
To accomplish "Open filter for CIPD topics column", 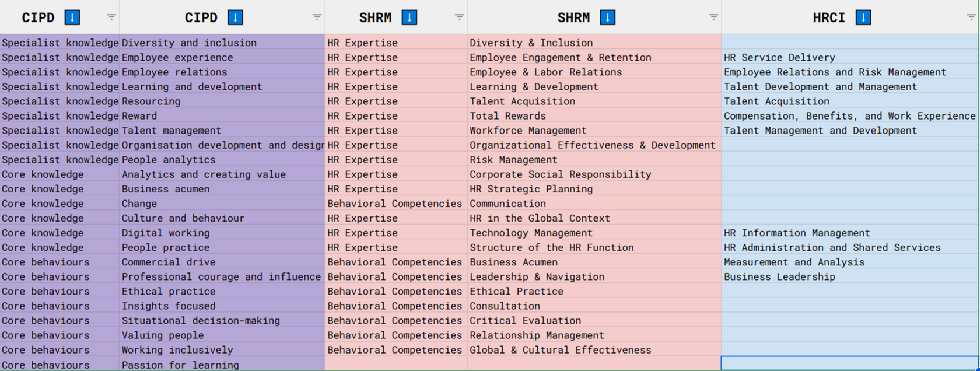I will pos(317,17).
